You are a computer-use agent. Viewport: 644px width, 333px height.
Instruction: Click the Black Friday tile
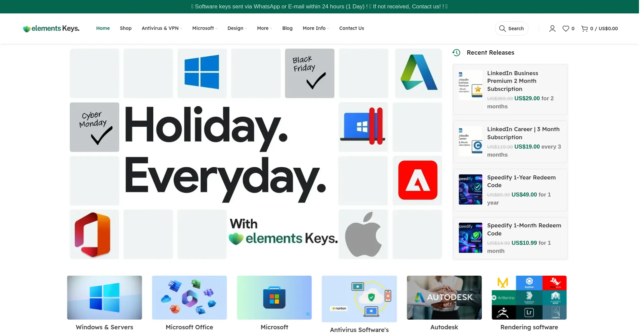(310, 73)
